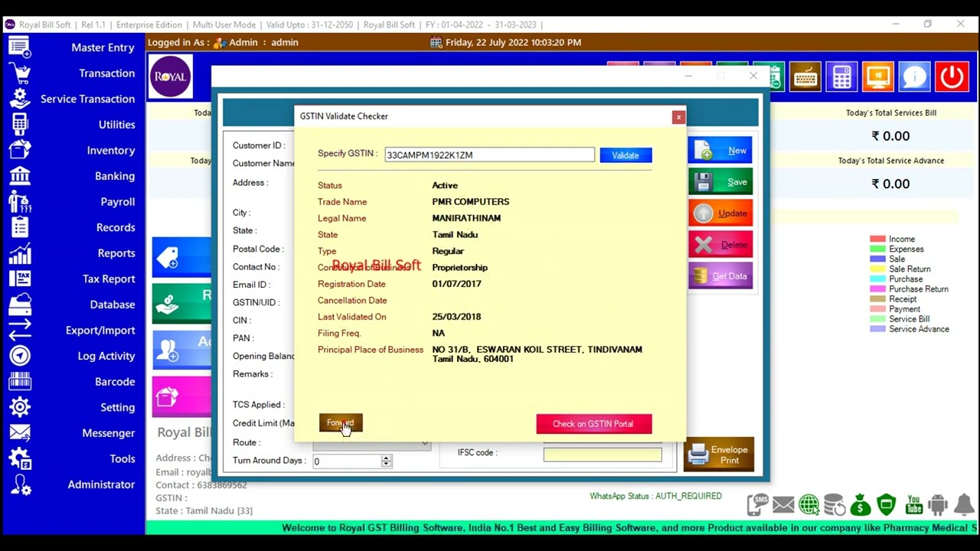Image resolution: width=980 pixels, height=551 pixels.
Task: Close the GSTIN Validate Checker dialog
Action: (x=678, y=117)
